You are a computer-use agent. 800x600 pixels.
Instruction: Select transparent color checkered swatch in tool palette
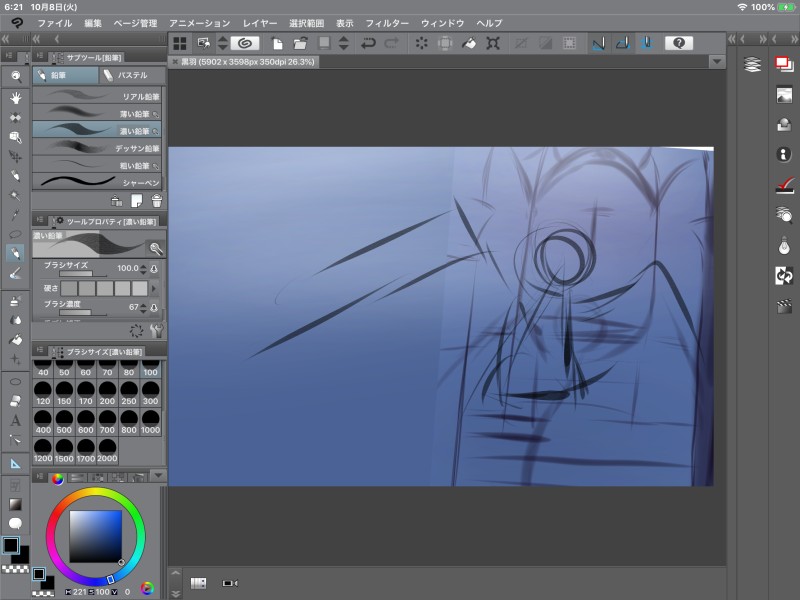click(16, 569)
